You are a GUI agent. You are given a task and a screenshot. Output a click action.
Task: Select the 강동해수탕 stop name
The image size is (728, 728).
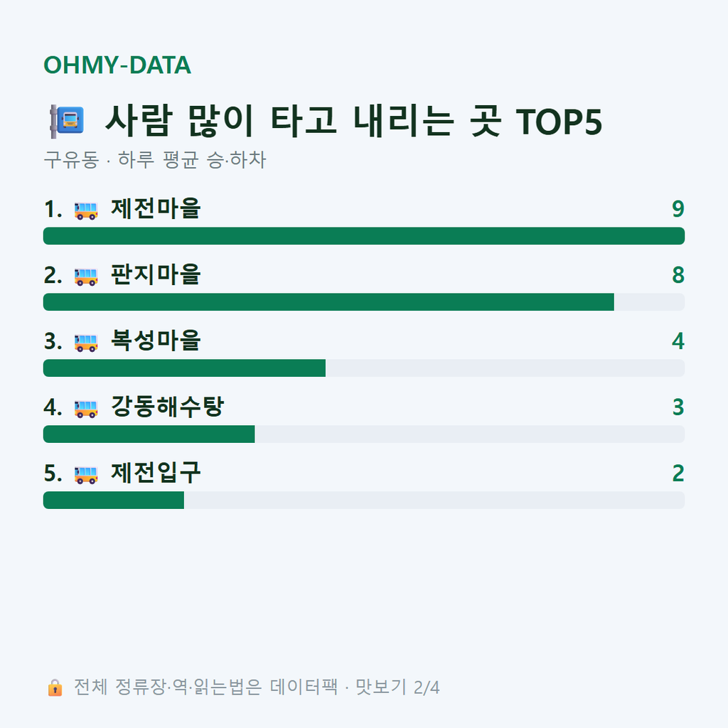coord(167,406)
